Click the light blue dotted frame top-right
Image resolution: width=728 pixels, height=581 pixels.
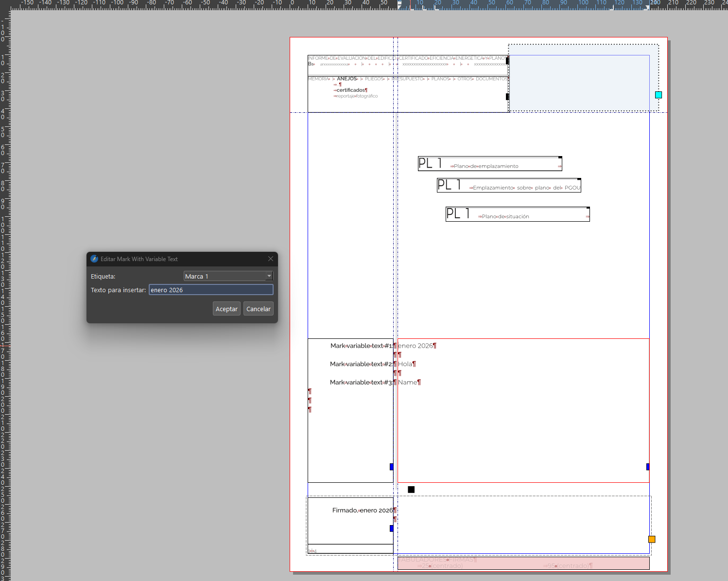click(x=583, y=78)
